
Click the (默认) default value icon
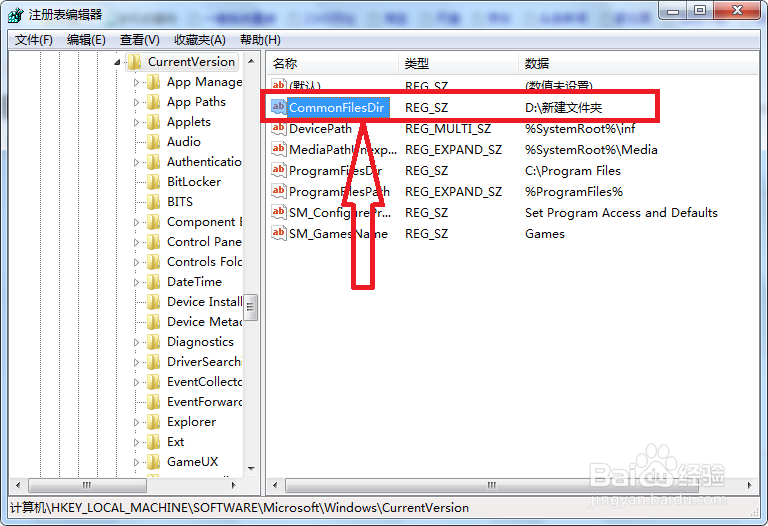coord(279,84)
